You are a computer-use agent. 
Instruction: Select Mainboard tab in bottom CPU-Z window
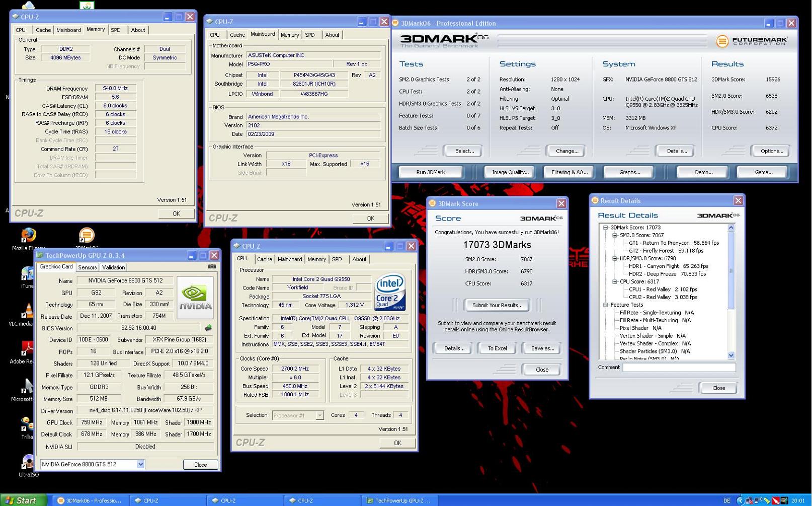click(x=290, y=259)
